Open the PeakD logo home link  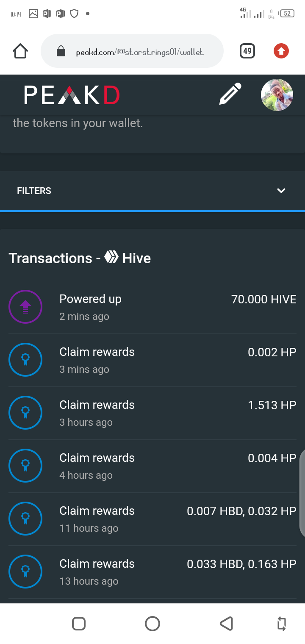pos(72,95)
